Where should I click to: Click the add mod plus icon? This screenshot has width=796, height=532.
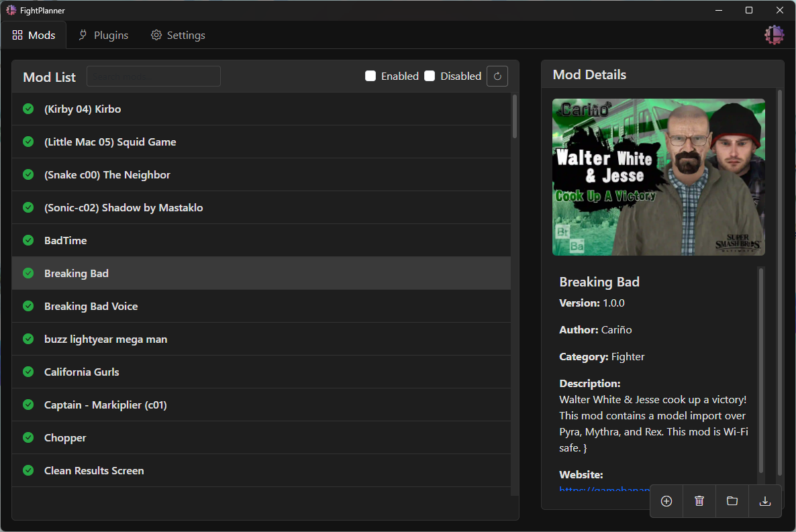(x=666, y=501)
